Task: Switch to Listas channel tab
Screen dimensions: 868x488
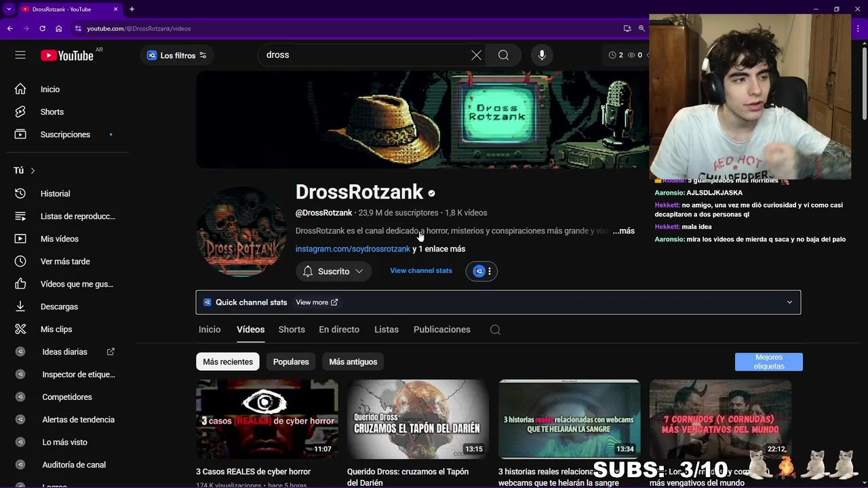Action: click(387, 329)
